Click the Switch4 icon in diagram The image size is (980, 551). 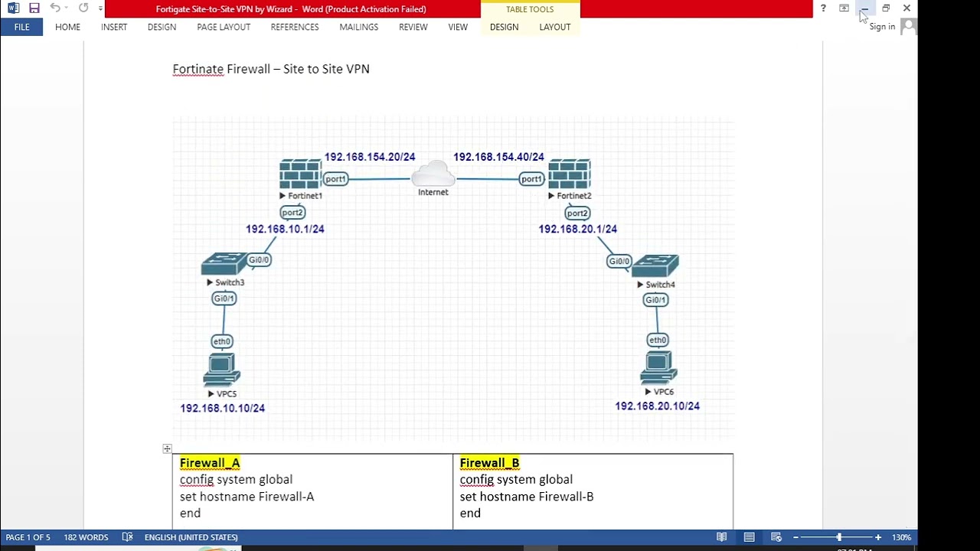coord(655,266)
